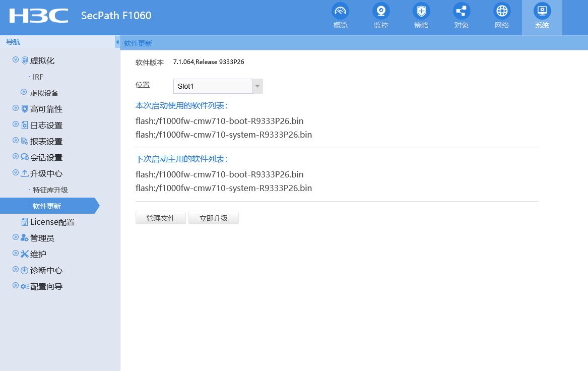Open the IRF navigation item
The height and width of the screenshot is (371, 588).
tap(37, 77)
